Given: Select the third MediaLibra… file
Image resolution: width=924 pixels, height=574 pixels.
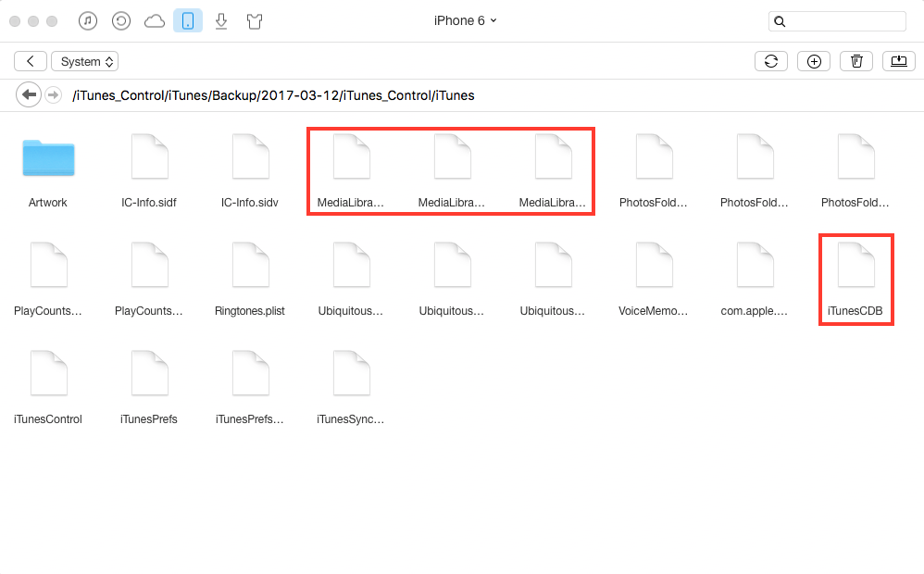Looking at the screenshot, I should (553, 172).
